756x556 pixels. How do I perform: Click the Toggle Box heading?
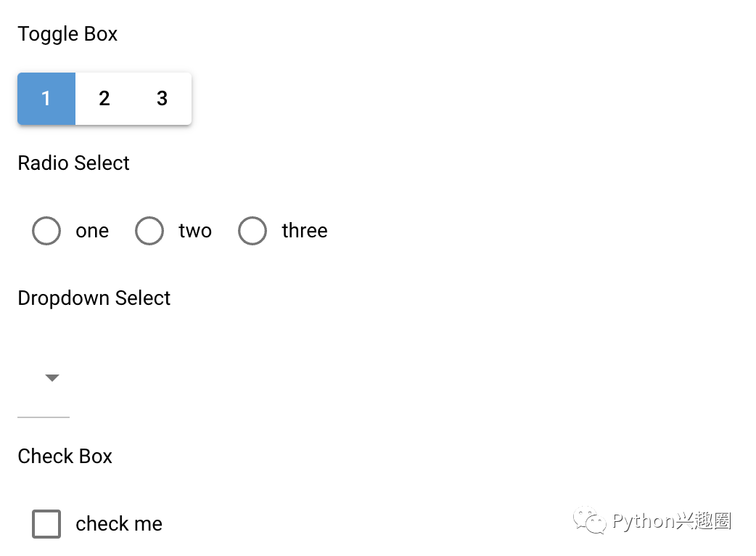point(67,34)
